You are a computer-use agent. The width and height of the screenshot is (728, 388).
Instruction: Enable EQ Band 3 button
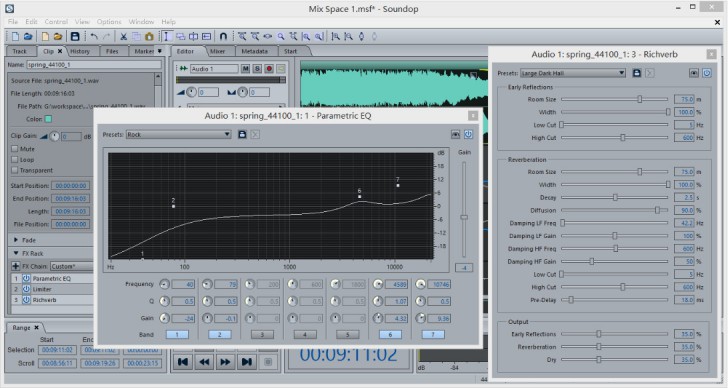(x=262, y=334)
